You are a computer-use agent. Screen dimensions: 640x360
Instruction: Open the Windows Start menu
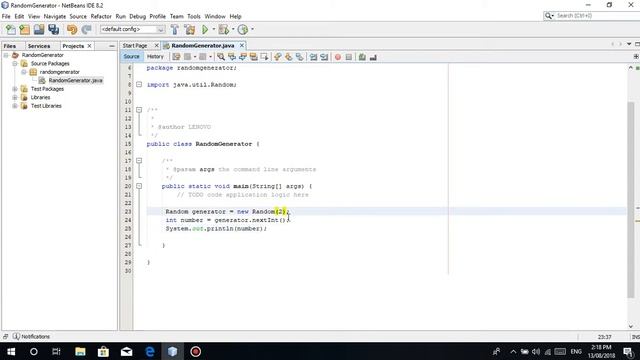coord(11,351)
